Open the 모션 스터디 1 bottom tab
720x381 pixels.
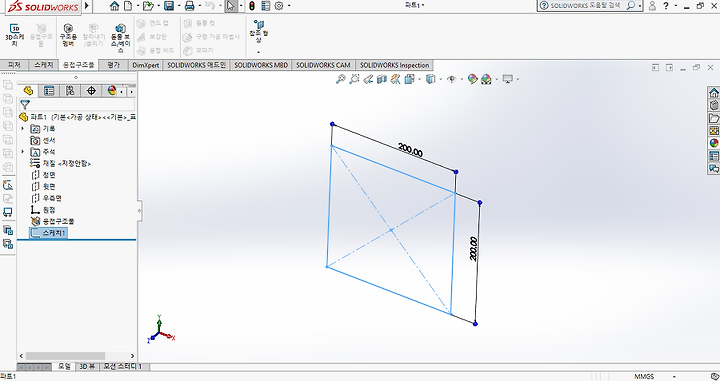point(123,366)
